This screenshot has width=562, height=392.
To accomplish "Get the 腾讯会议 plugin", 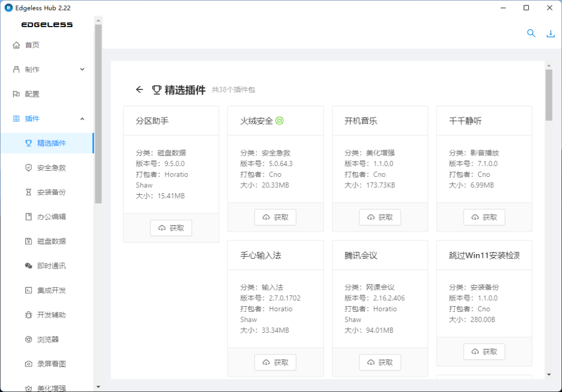I will (x=380, y=362).
